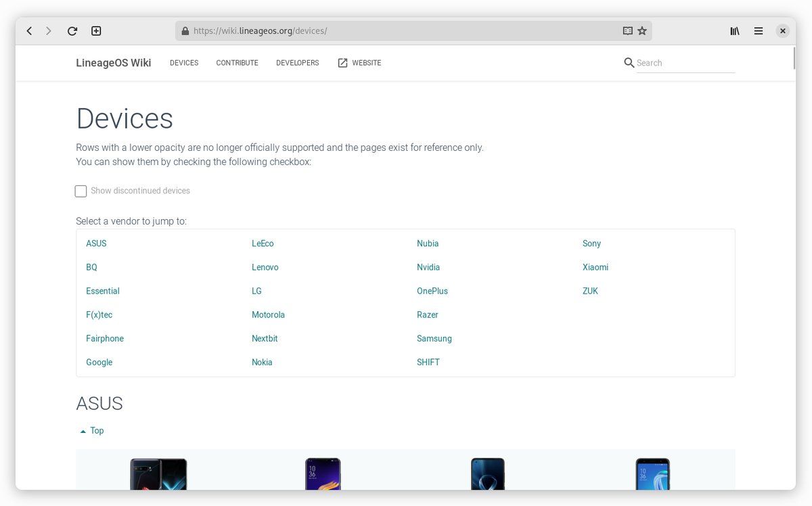812x506 pixels.
Task: Open the CONTRIBUTE nav menu item
Action: tap(237, 63)
